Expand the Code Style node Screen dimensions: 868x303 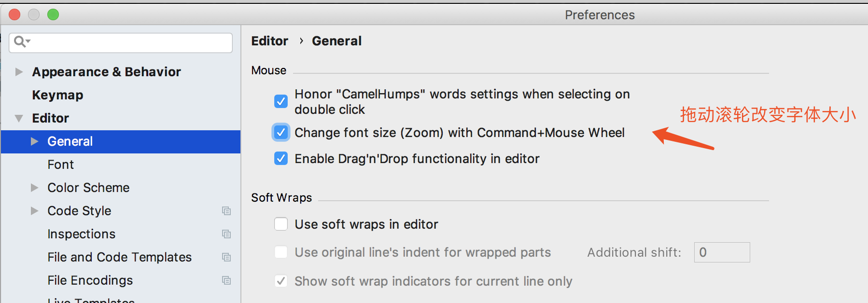click(34, 211)
